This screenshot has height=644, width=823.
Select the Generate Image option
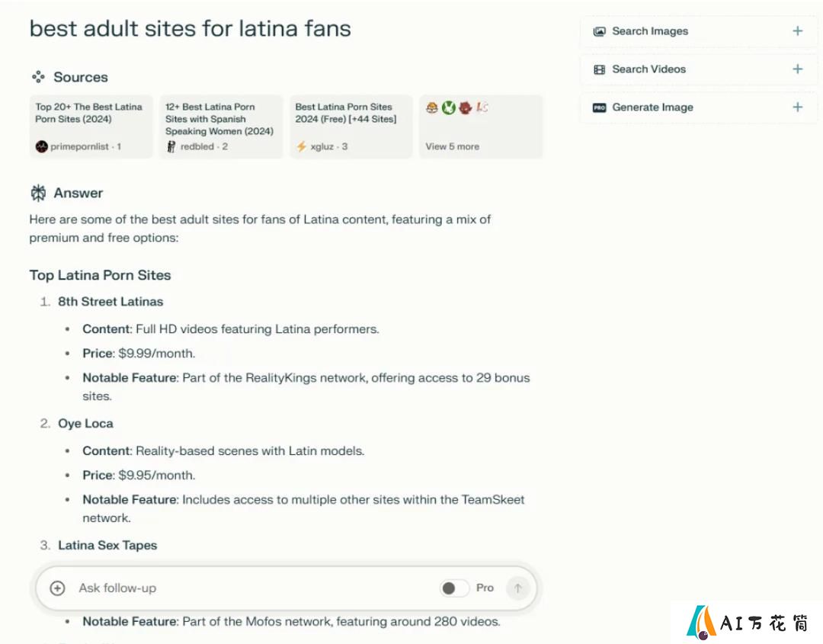[x=698, y=107]
